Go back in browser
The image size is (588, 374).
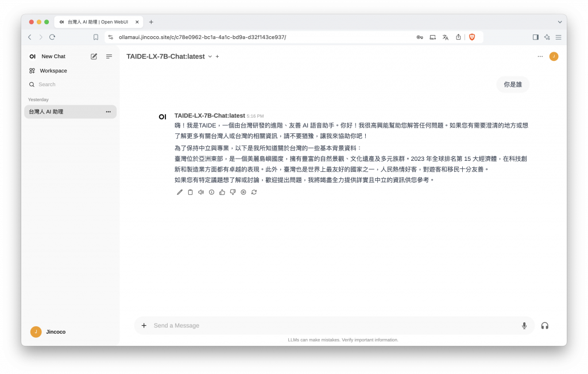coord(30,37)
